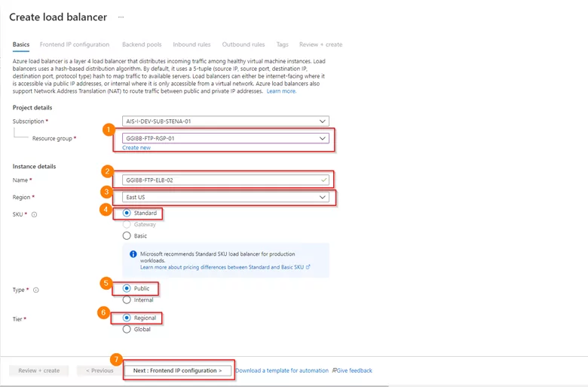The width and height of the screenshot is (588, 387).
Task: Open the Backend pools tab
Action: point(142,45)
